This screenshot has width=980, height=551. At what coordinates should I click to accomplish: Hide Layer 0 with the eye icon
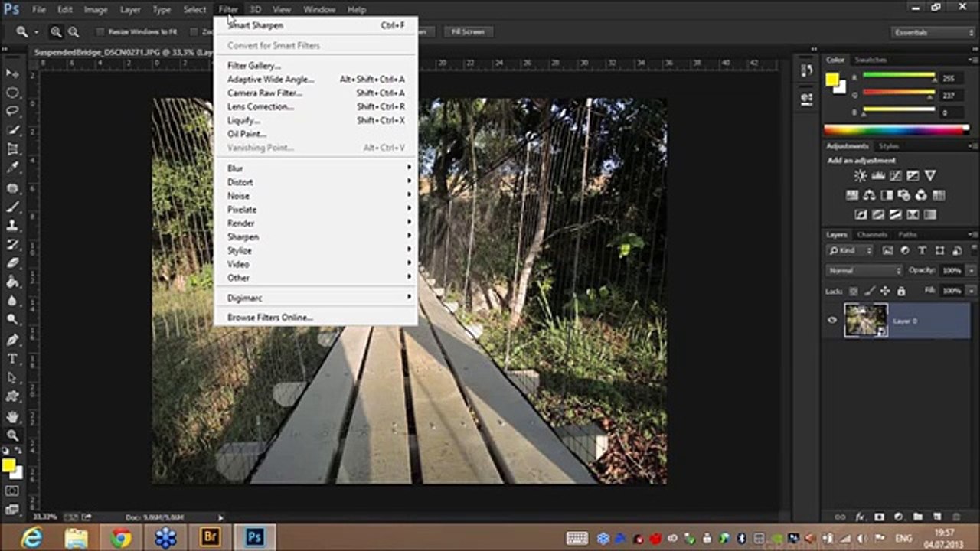pos(832,321)
